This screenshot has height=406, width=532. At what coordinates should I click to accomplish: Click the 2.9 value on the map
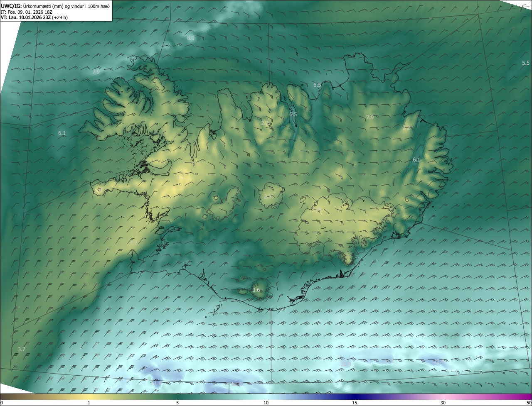click(x=370, y=117)
